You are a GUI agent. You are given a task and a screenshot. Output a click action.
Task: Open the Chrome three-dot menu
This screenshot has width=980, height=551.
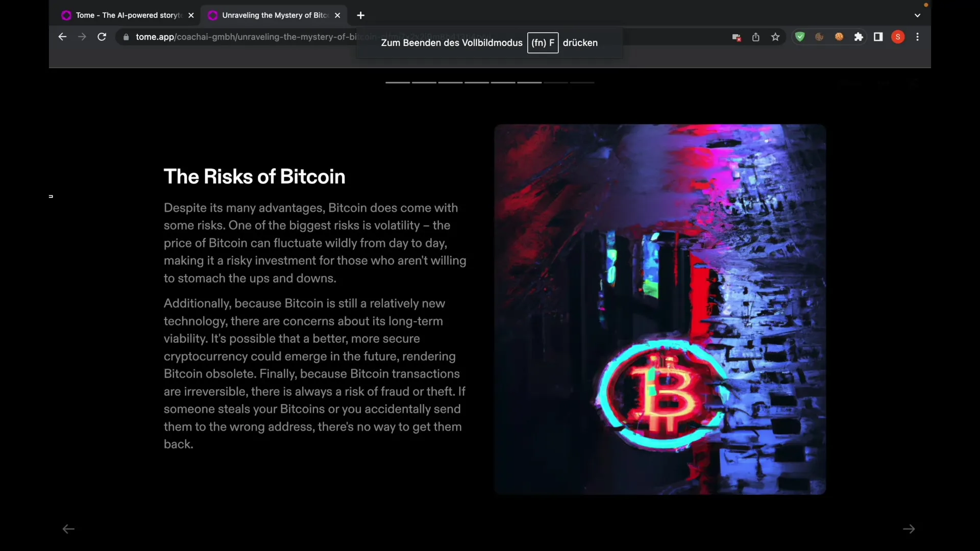918,37
